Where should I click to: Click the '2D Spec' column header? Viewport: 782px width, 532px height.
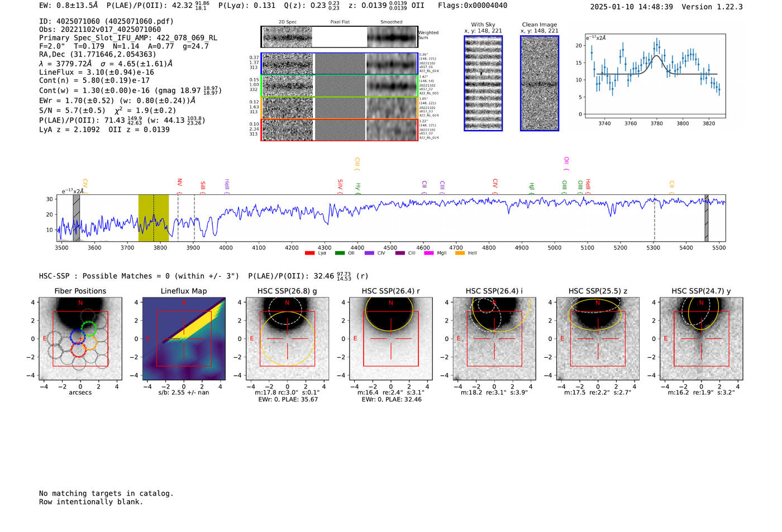[x=288, y=22]
